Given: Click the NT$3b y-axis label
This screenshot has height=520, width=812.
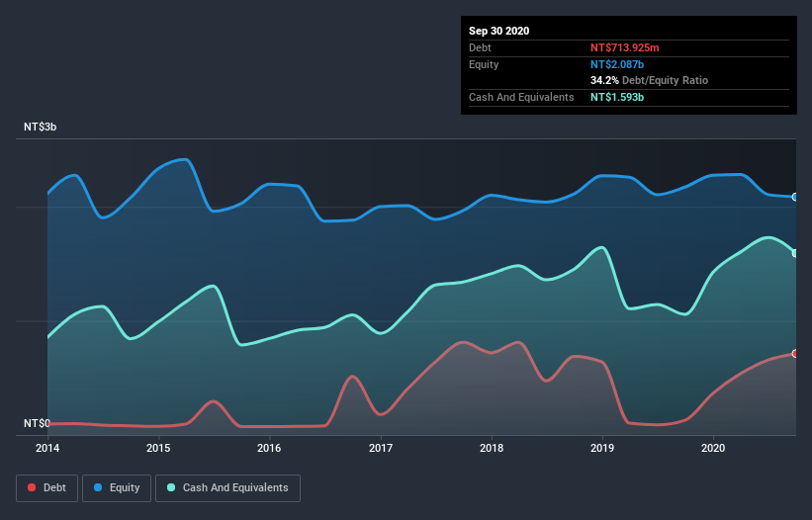Looking at the screenshot, I should (40, 127).
